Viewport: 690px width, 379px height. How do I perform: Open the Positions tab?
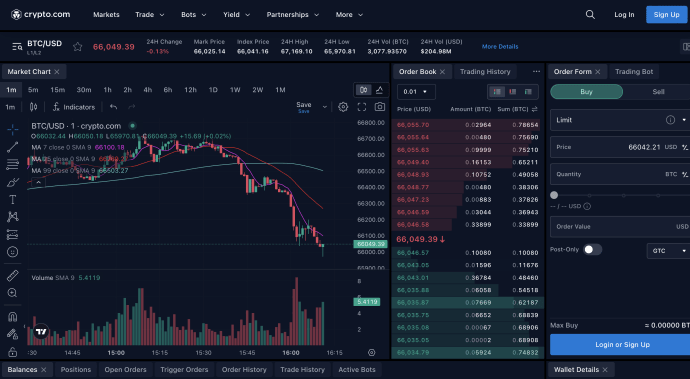[76, 369]
